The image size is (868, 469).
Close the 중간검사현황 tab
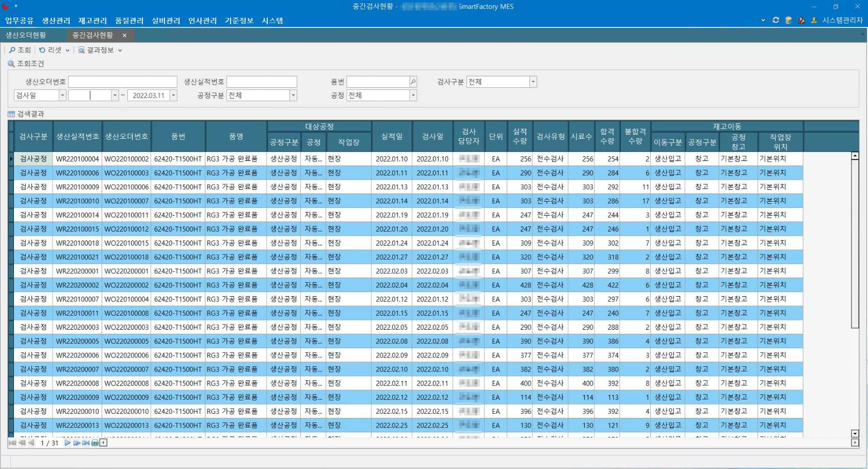click(x=124, y=35)
